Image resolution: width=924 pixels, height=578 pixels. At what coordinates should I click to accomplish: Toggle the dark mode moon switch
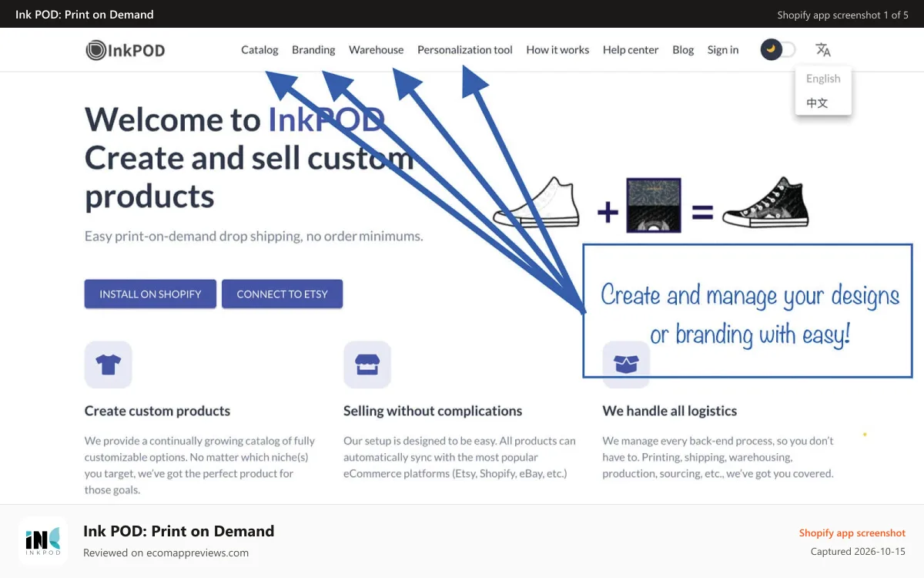pyautogui.click(x=778, y=50)
